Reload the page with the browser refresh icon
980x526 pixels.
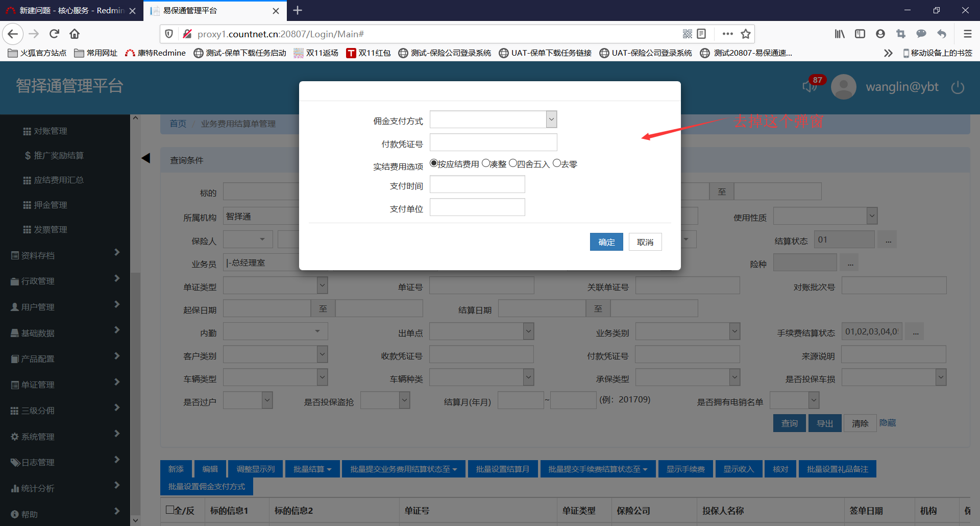54,34
